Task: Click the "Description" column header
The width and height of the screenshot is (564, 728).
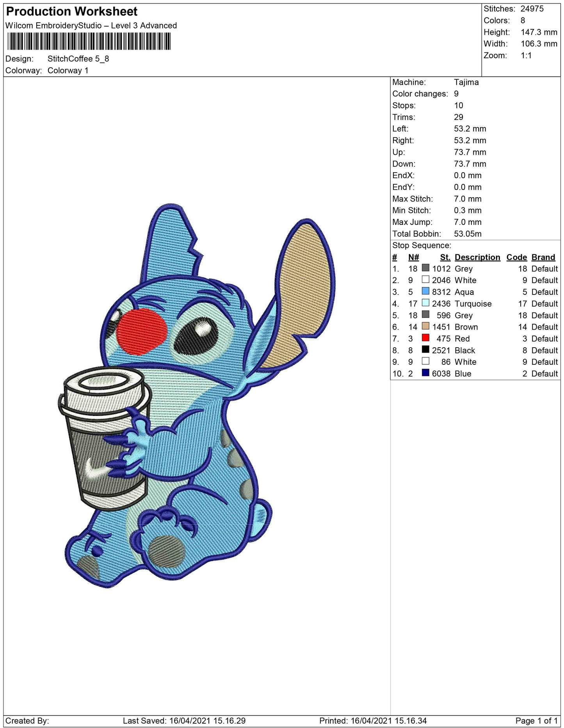Action: click(478, 257)
